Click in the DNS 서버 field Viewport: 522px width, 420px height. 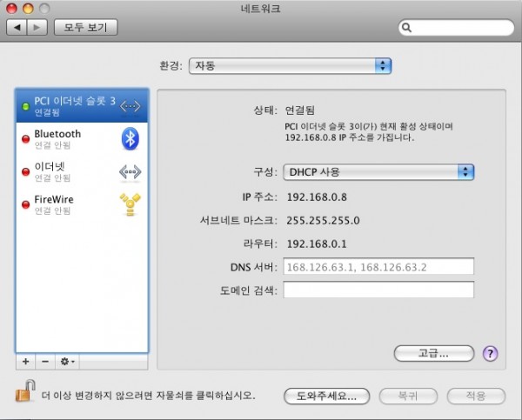point(378,267)
